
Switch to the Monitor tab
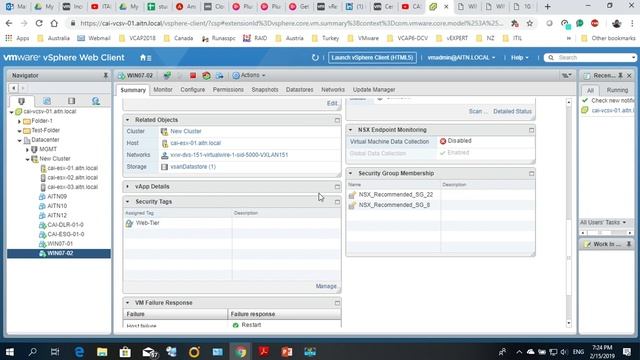coord(163,89)
